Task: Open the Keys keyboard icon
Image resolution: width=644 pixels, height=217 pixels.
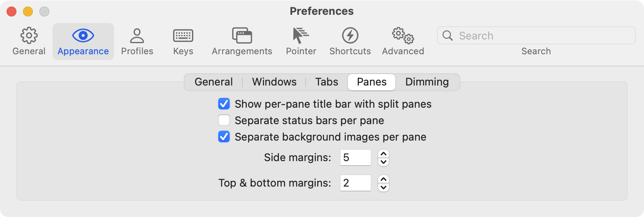Action: [183, 36]
